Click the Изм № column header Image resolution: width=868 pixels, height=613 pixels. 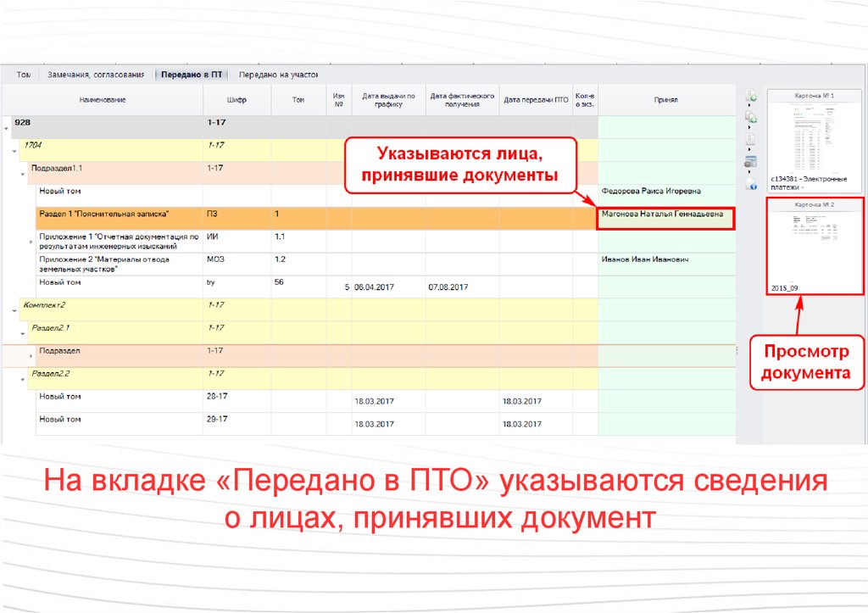339,100
